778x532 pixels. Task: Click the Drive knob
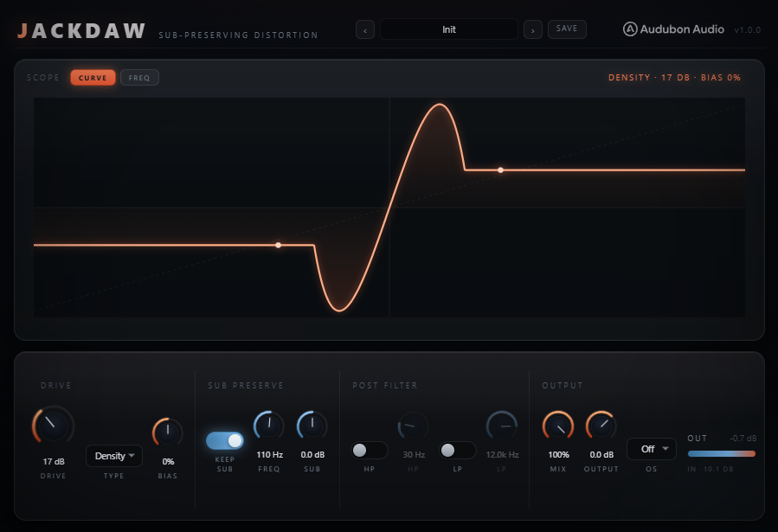click(53, 426)
